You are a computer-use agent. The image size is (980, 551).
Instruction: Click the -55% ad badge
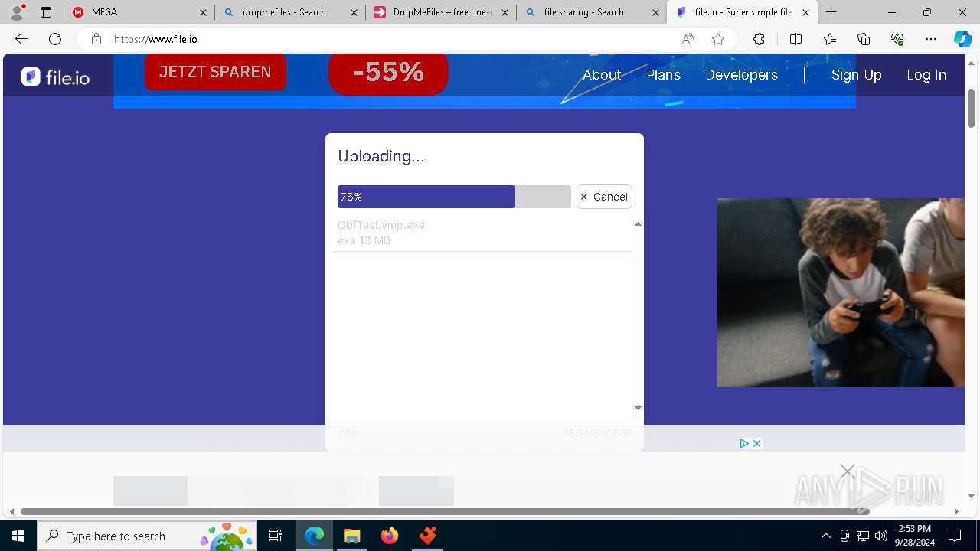click(388, 73)
